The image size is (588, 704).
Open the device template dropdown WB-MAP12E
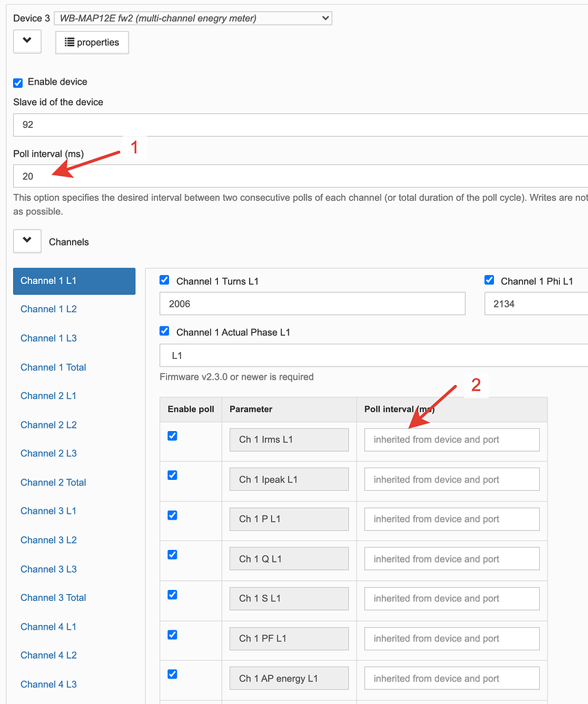tap(192, 19)
